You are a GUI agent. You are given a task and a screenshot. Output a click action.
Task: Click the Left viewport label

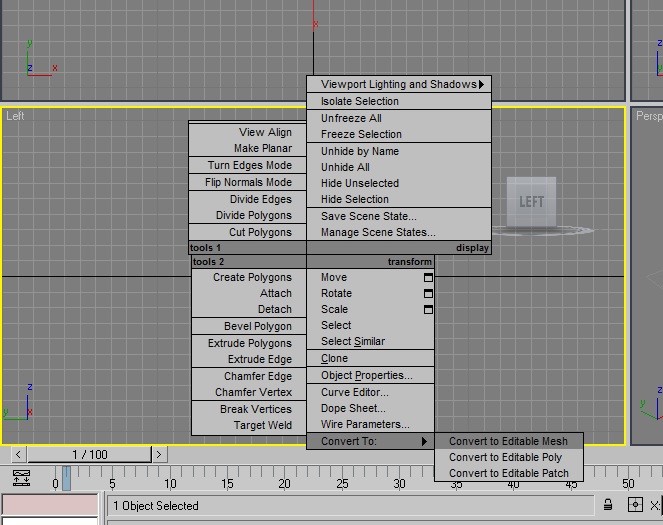(x=15, y=116)
